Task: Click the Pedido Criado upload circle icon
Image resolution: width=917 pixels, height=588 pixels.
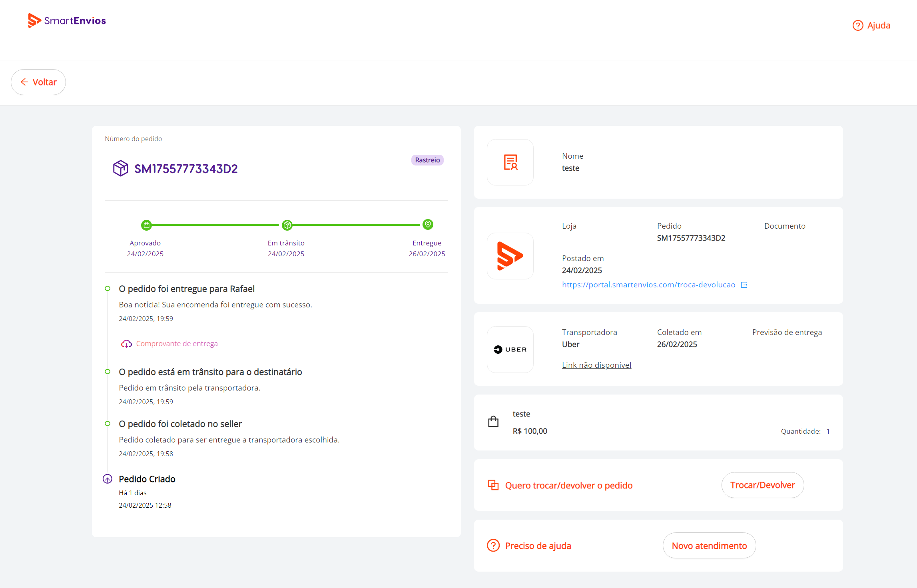Action: pos(108,479)
